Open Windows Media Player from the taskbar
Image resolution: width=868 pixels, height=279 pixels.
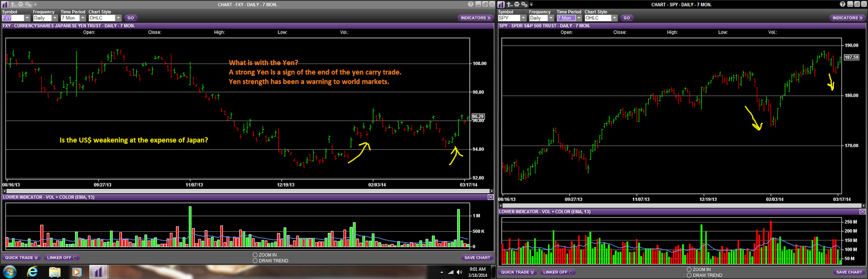[x=76, y=272]
